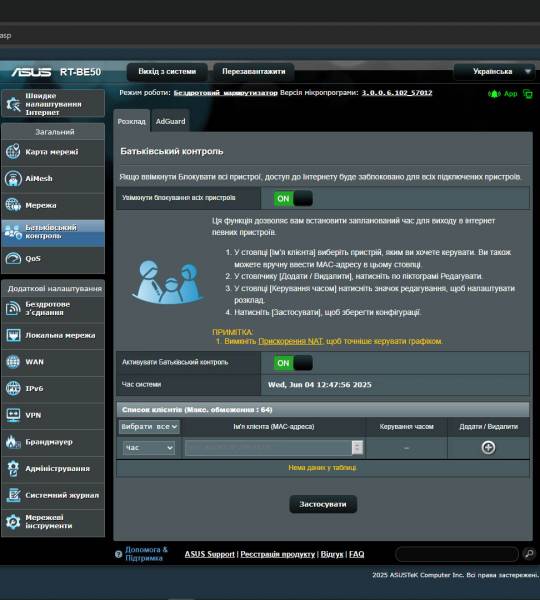Select Системний журнал in the sidebar
This screenshot has width=540, height=600.
coord(53,495)
